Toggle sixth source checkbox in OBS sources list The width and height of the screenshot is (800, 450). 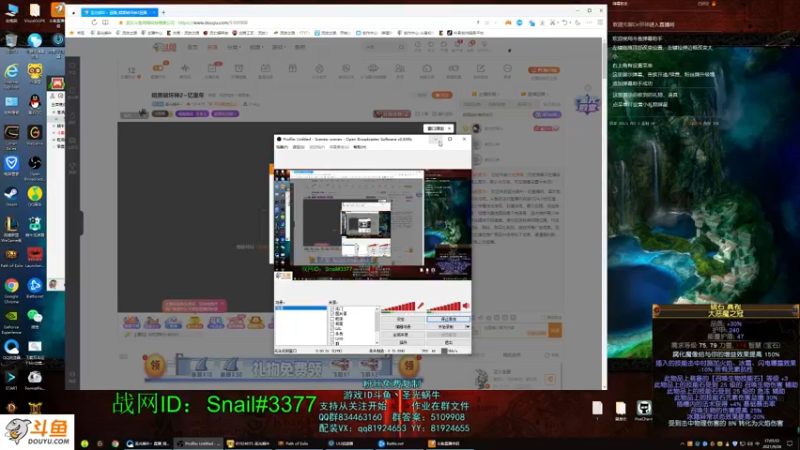click(x=332, y=334)
